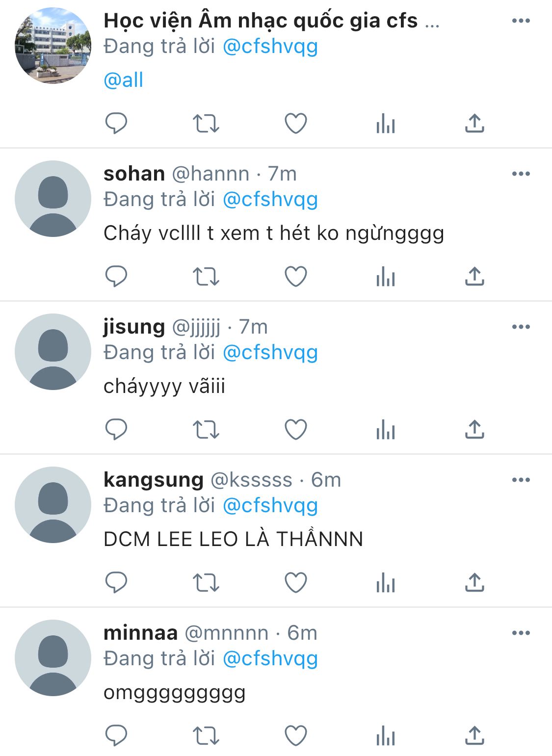Open more options on the @all tweet
The height and width of the screenshot is (756, 552).
[521, 21]
